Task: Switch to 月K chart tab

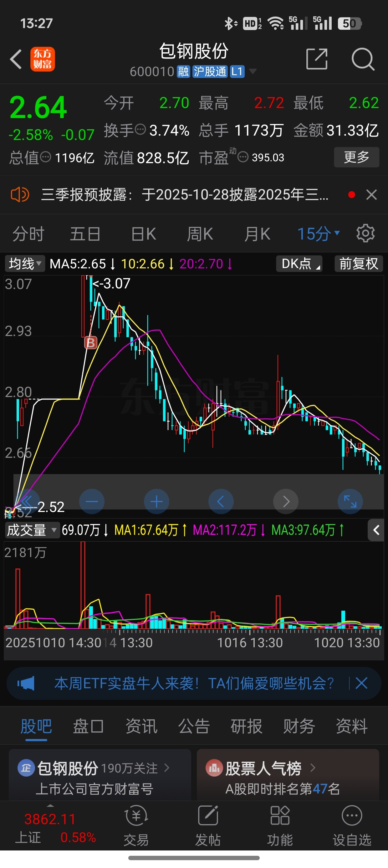Action: [257, 234]
